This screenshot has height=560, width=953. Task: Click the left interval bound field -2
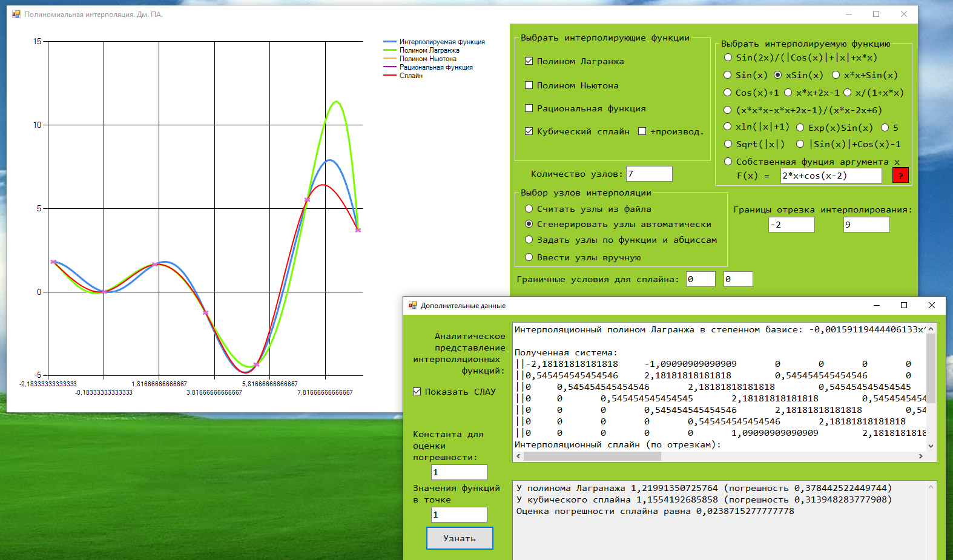pyautogui.click(x=791, y=225)
